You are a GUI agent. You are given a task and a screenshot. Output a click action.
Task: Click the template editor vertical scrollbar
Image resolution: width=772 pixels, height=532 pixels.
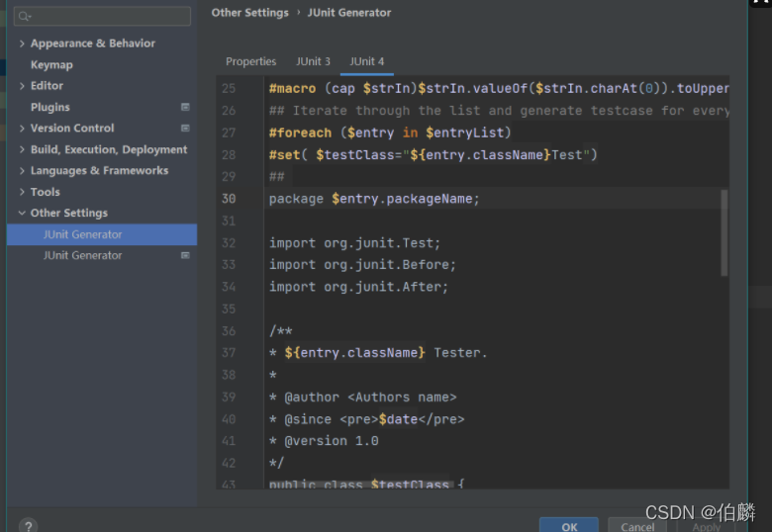pos(724,233)
